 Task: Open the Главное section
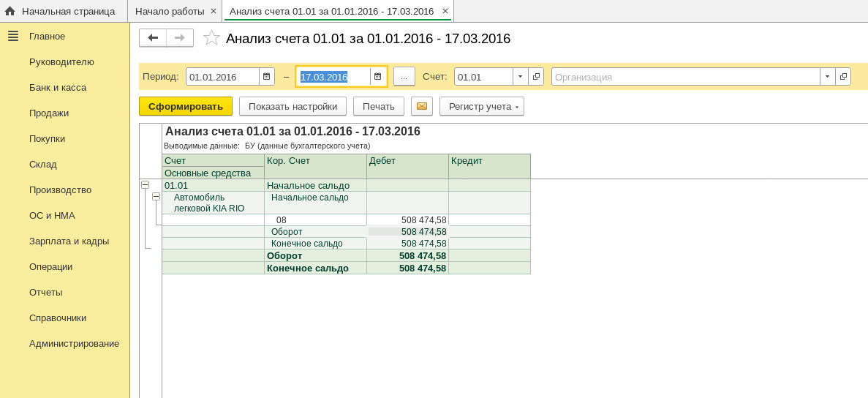pos(47,37)
